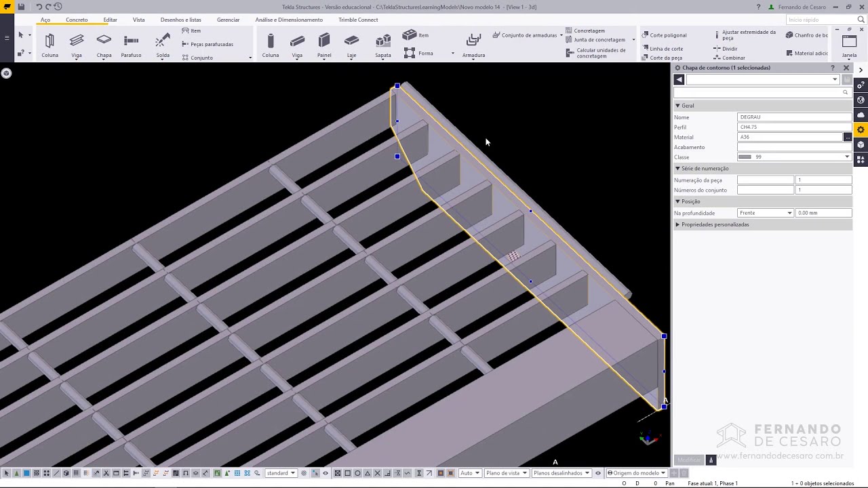868x488 pixels.
Task: Select the steel Coluna tool
Action: pos(50,45)
